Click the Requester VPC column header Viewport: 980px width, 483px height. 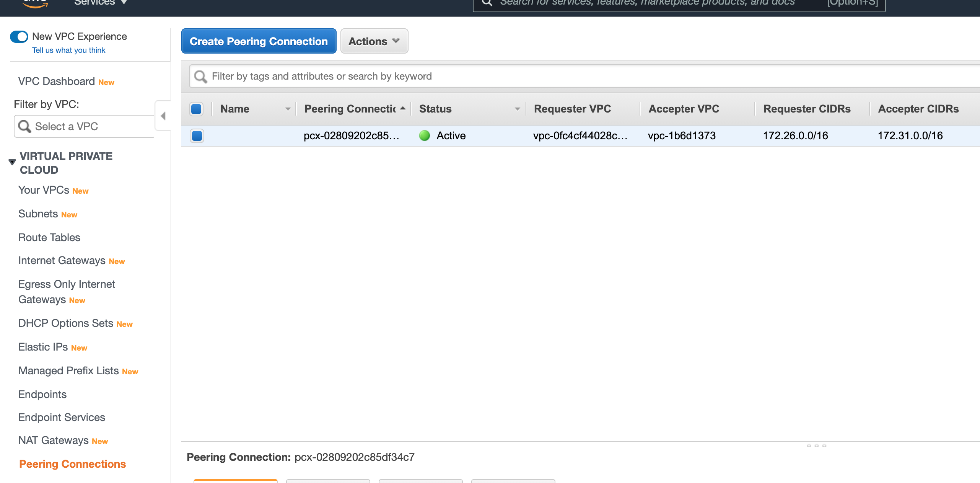click(572, 109)
